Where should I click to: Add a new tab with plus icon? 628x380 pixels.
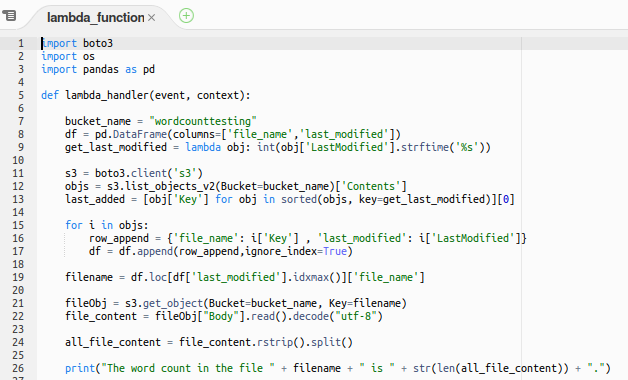point(186,16)
